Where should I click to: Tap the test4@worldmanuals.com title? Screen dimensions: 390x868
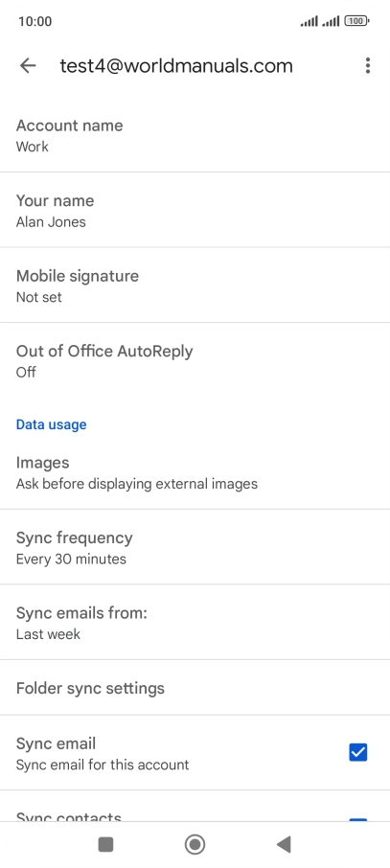tap(176, 66)
